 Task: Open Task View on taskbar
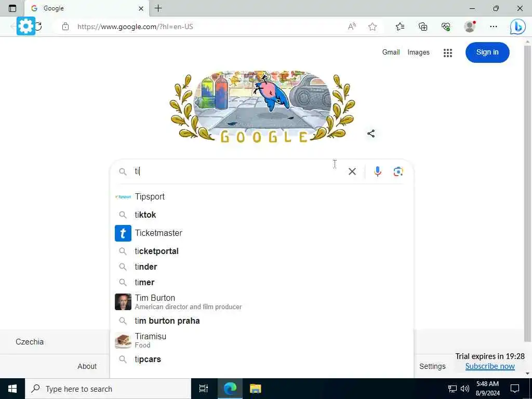pos(204,389)
